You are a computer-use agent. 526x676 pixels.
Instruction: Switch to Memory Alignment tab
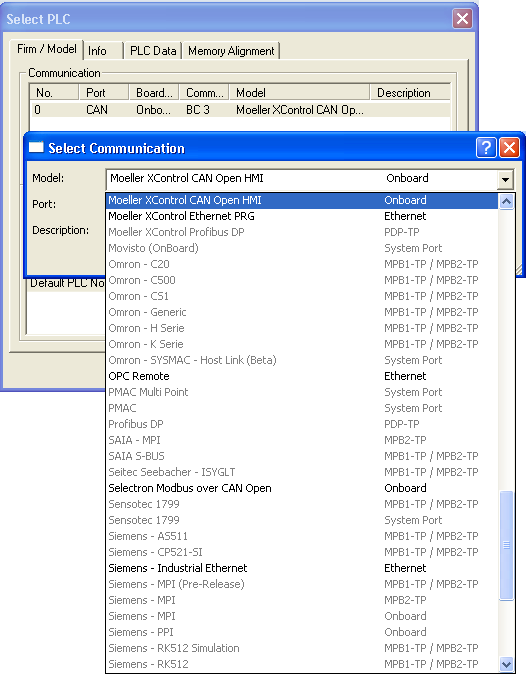click(231, 51)
